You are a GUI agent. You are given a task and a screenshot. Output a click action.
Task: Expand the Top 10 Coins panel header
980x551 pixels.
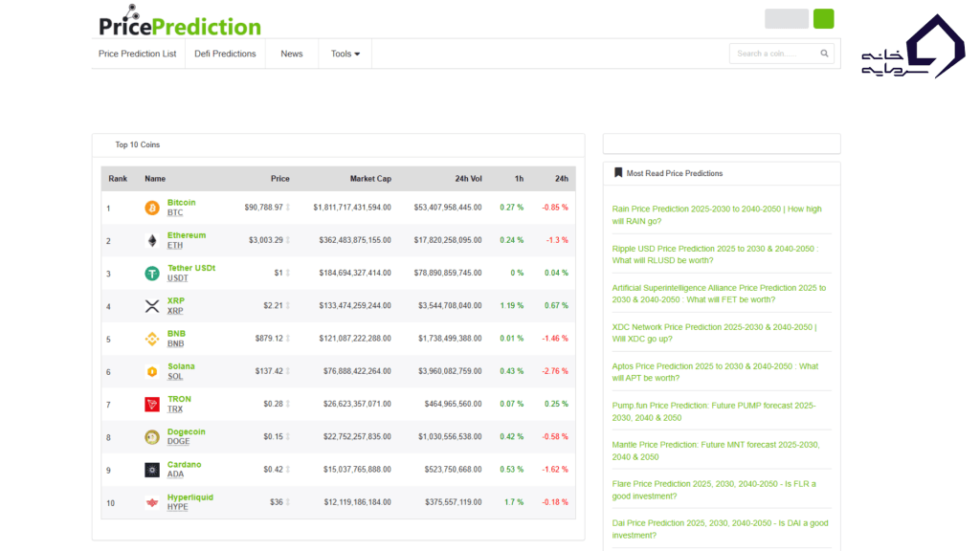[x=137, y=144]
